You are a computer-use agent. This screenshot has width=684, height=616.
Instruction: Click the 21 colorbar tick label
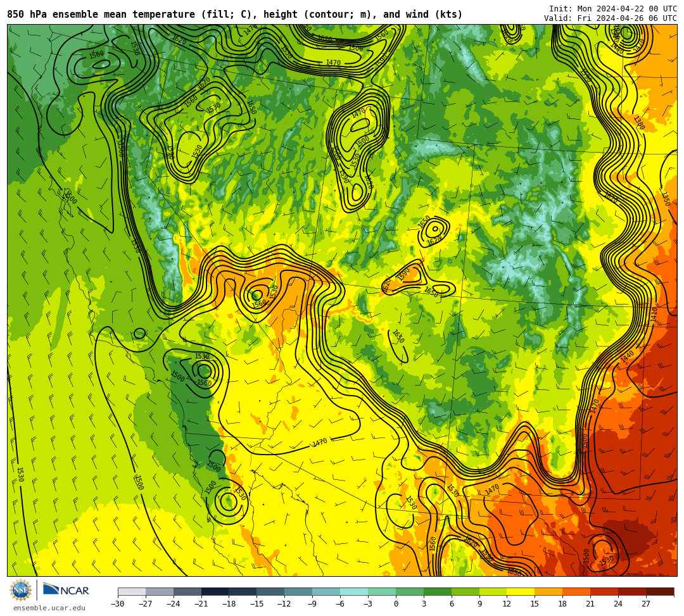click(591, 604)
